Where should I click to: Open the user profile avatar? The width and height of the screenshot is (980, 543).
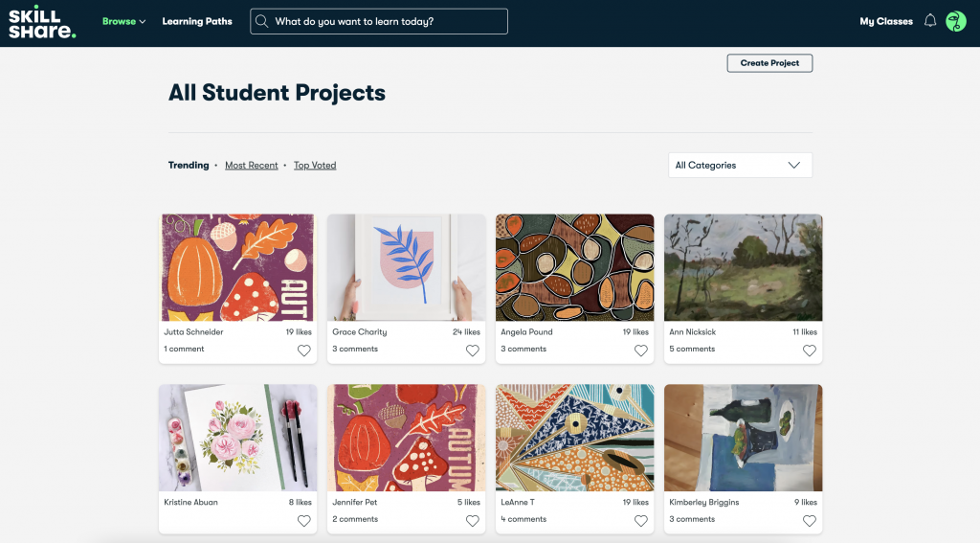[956, 21]
